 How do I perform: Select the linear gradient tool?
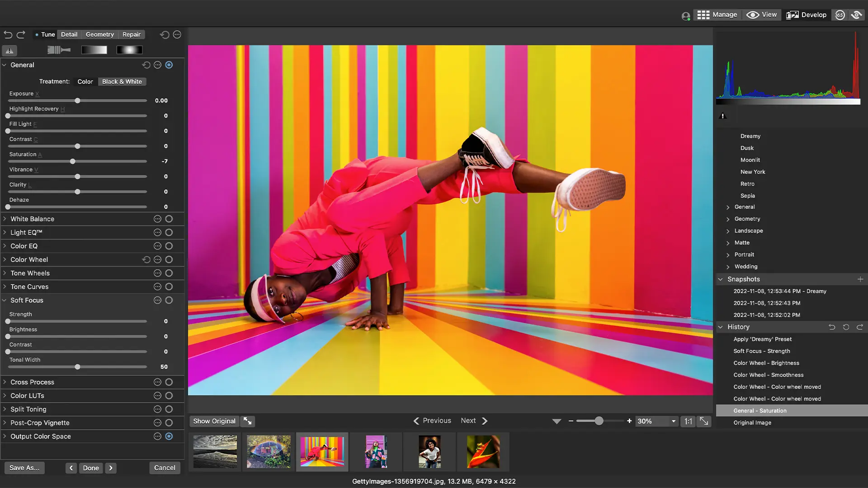(x=94, y=50)
